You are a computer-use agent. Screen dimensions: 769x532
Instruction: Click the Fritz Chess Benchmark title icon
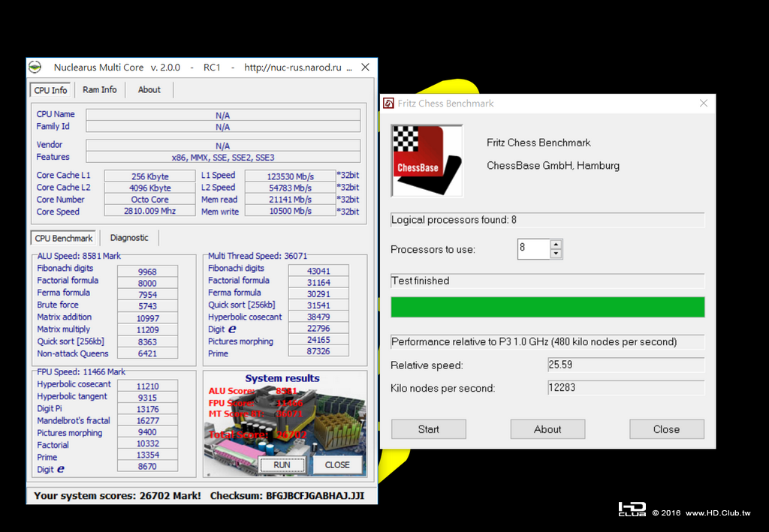(x=388, y=104)
